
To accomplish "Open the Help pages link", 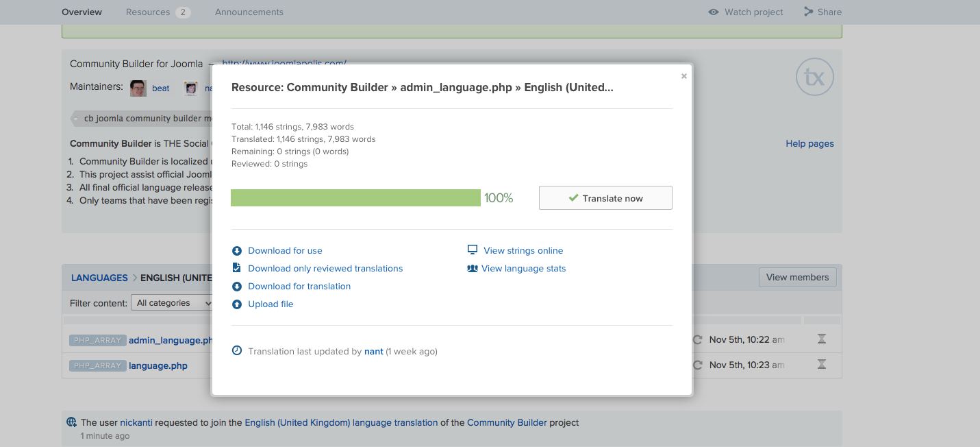I will 809,144.
